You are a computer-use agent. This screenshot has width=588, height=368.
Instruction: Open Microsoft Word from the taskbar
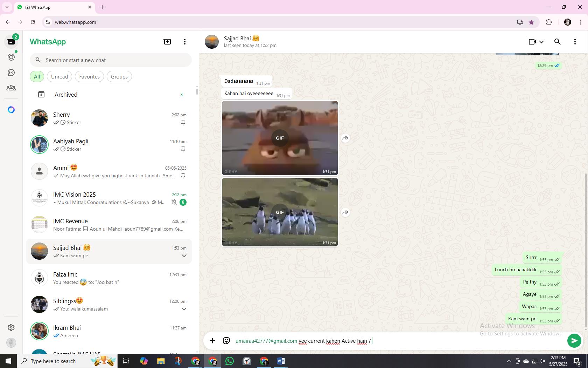point(281,361)
